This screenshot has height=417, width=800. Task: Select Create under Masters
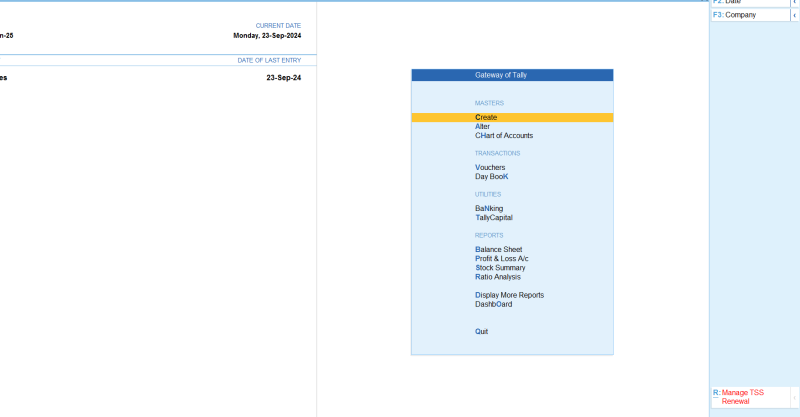point(512,117)
